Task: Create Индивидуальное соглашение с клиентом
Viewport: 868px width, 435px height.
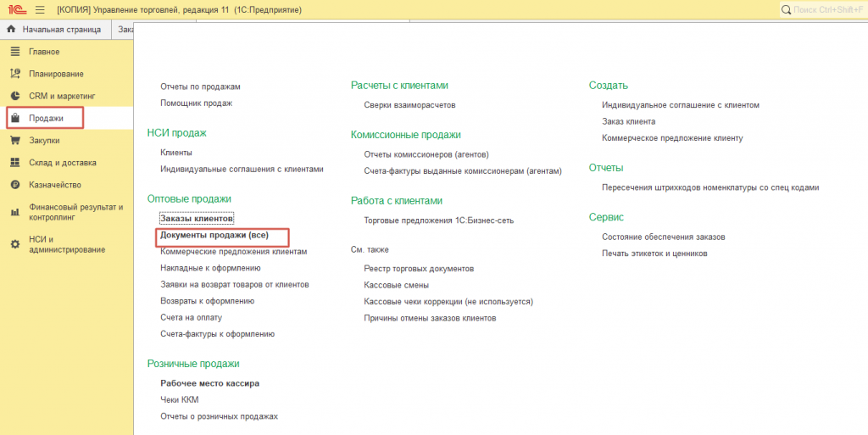Action: (x=681, y=105)
